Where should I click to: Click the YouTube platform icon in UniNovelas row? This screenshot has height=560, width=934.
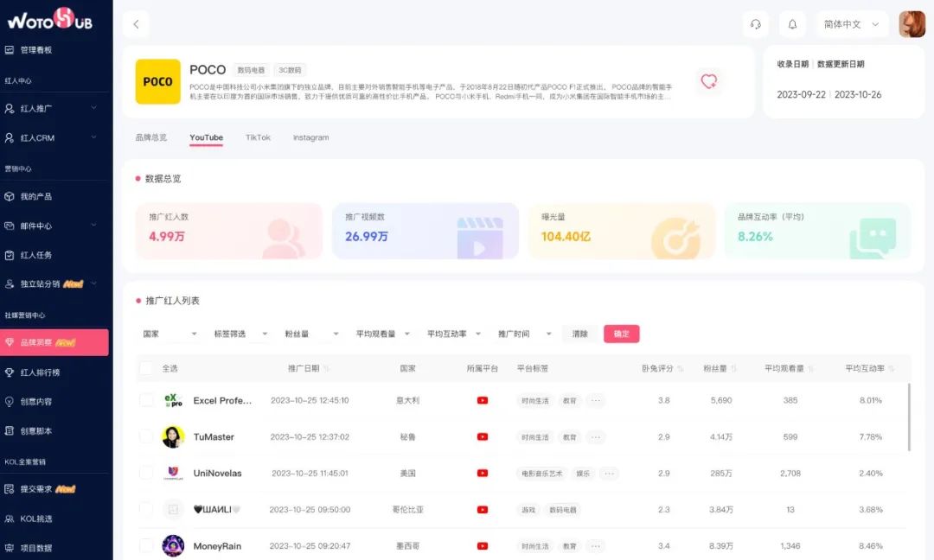click(x=482, y=473)
